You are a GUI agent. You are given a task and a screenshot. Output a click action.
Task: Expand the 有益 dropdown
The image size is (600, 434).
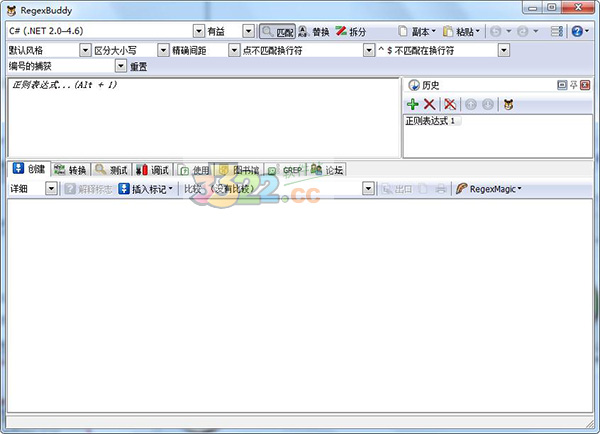click(x=249, y=31)
